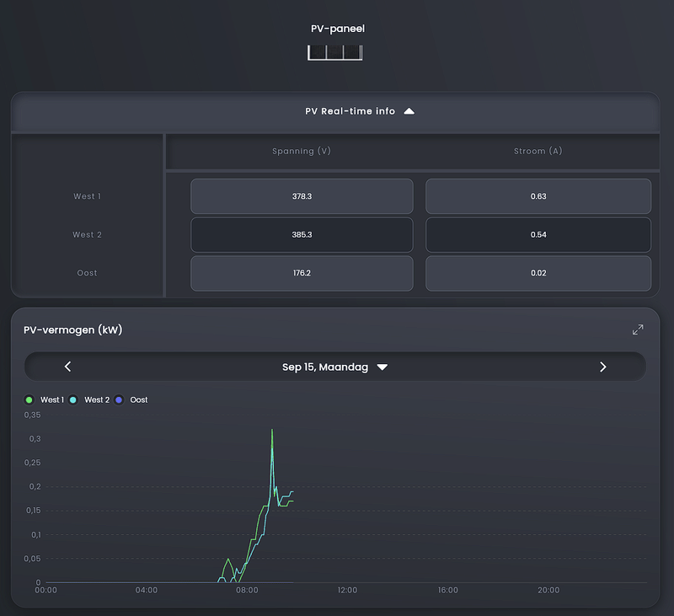The width and height of the screenshot is (674, 616).
Task: Toggle West 2 series cyan legend dot
Action: click(x=73, y=399)
